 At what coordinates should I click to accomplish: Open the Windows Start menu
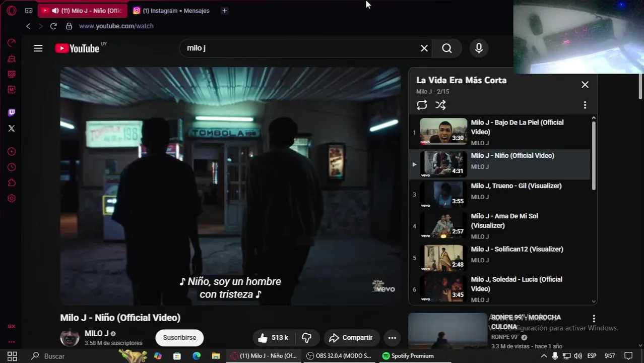point(12,356)
